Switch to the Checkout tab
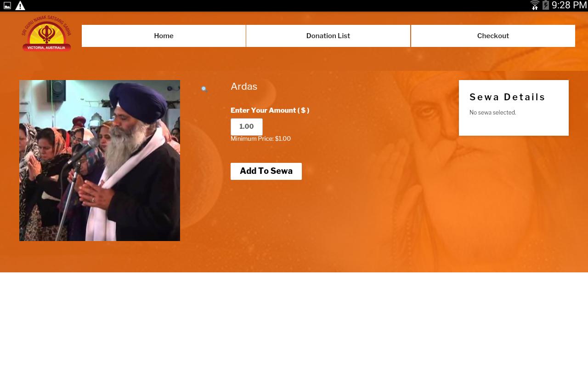 click(x=493, y=36)
